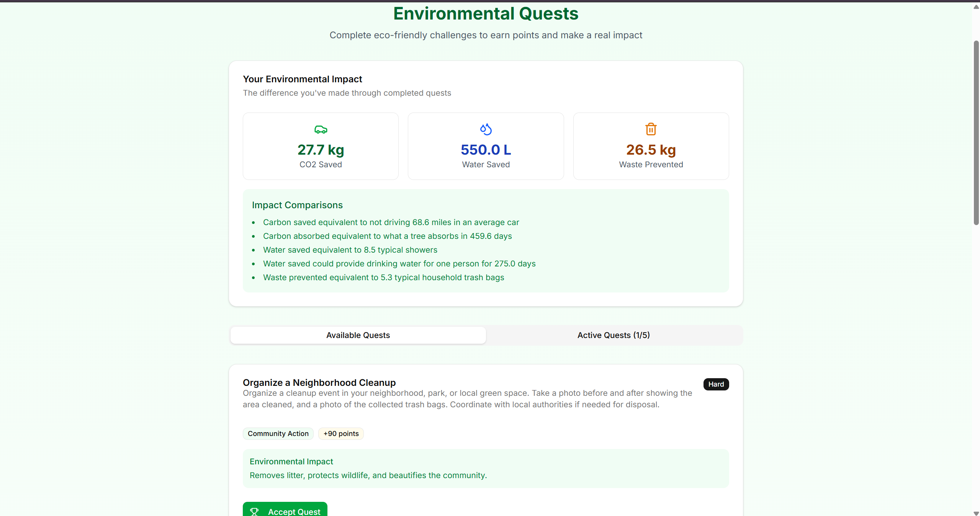The height and width of the screenshot is (516, 980).
Task: Click the +90 points badge
Action: coord(341,434)
